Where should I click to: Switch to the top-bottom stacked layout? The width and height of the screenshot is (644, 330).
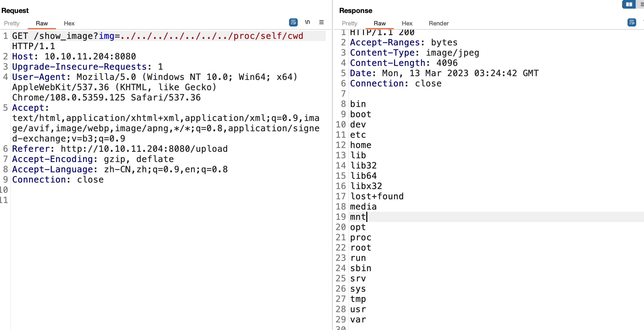click(x=642, y=4)
